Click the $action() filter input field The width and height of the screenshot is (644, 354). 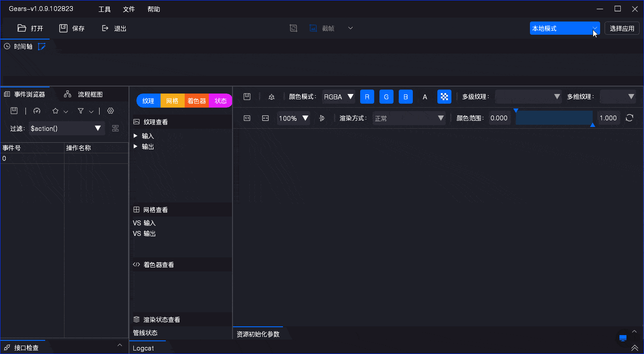pyautogui.click(x=61, y=128)
